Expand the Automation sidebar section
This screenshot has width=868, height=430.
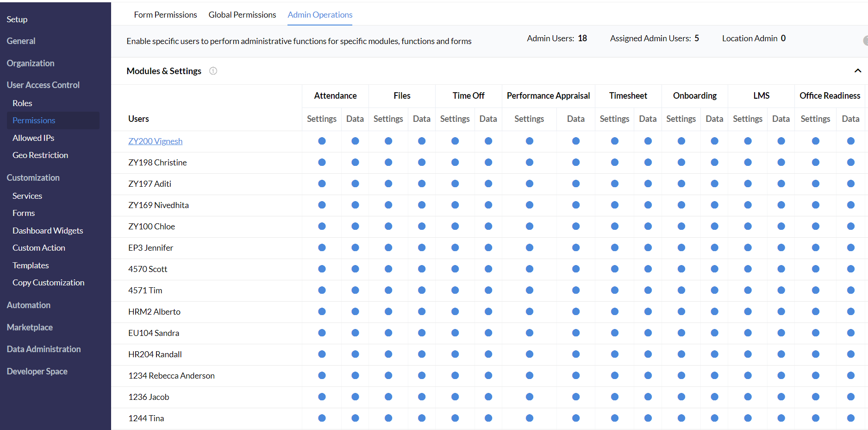coord(29,305)
